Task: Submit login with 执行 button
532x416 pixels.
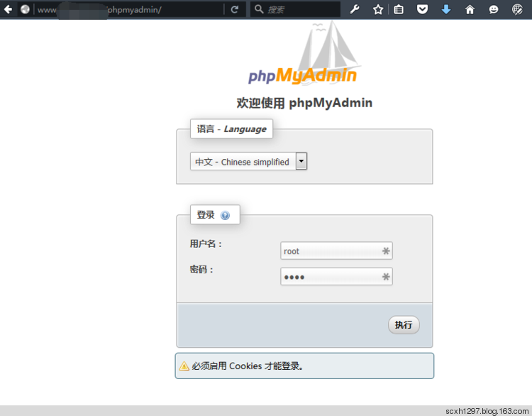Action: [404, 325]
